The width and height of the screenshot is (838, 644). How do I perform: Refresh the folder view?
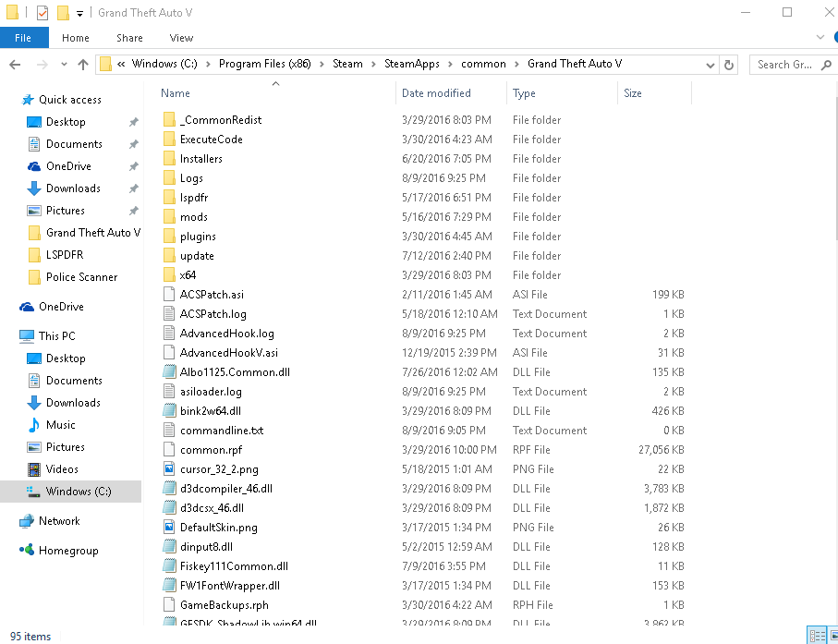pos(728,66)
